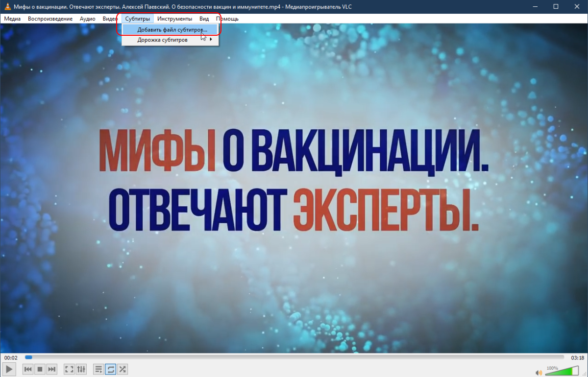Choose Добавить файл субтитров option
The height and width of the screenshot is (377, 588).
170,29
